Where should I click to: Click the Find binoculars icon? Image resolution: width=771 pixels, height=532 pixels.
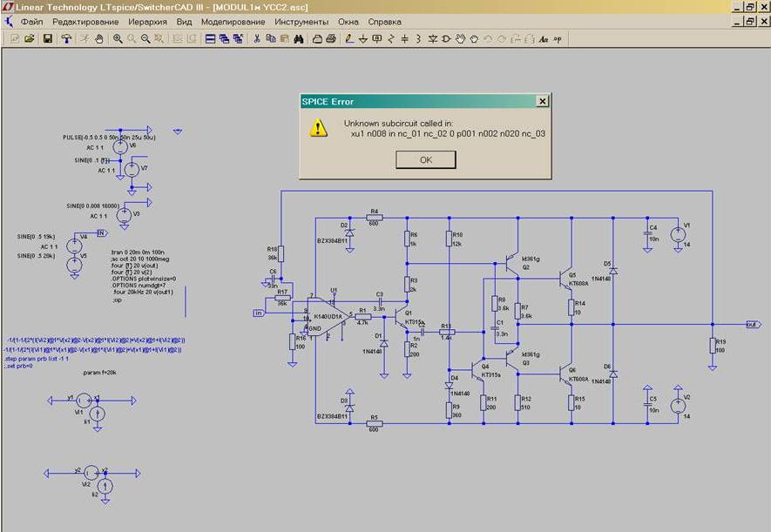[298, 38]
